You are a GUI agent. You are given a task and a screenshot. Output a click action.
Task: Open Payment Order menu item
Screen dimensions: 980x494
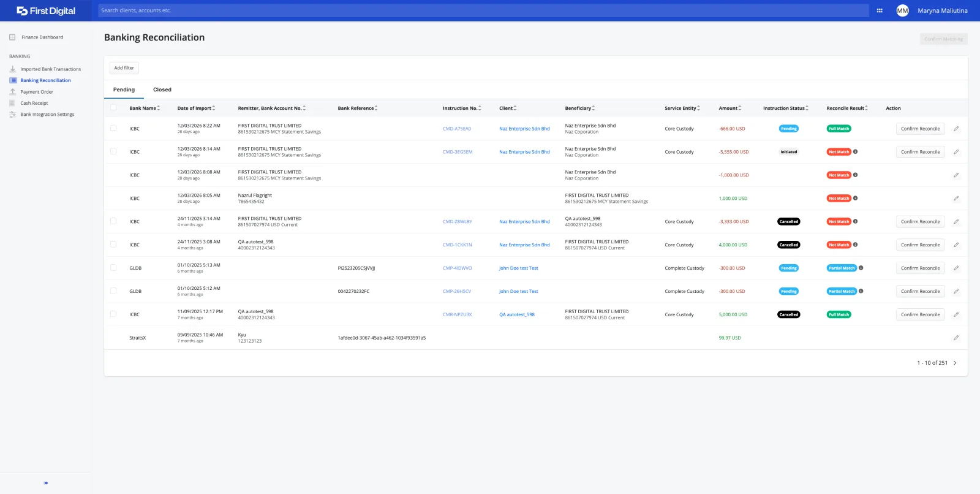37,92
